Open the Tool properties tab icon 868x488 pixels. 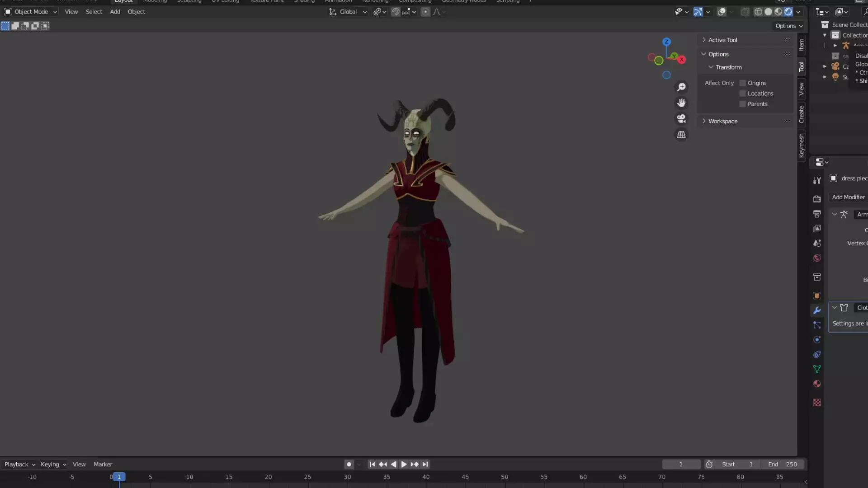[x=817, y=180]
